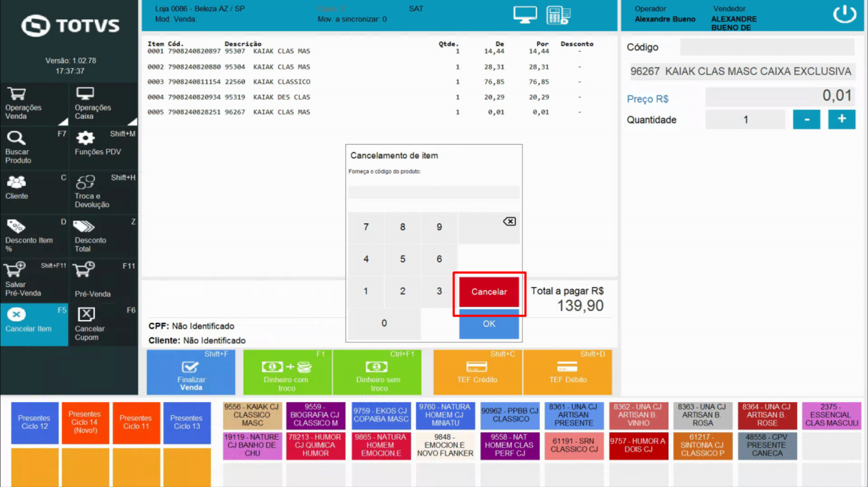Add 8361 - UNA CJ ARTISAN PRESENTE
Viewport: 868px width, 487px height.
click(x=574, y=416)
